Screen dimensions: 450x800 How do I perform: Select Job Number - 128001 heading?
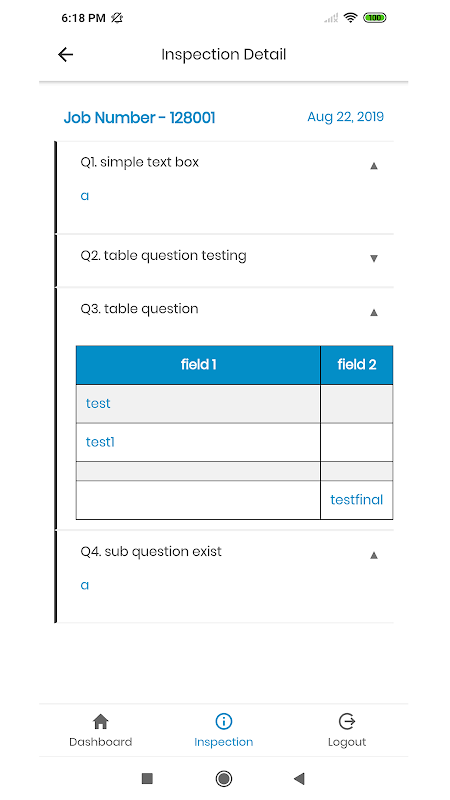[139, 118]
